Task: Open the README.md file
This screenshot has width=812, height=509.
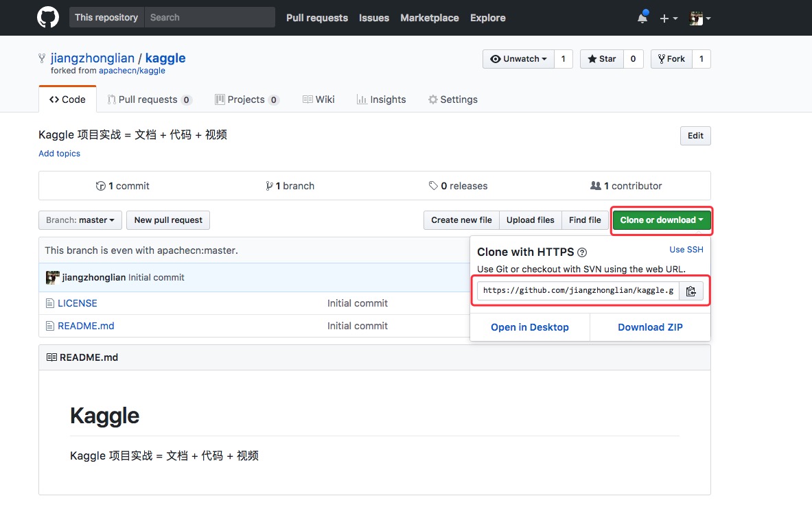Action: (x=86, y=326)
